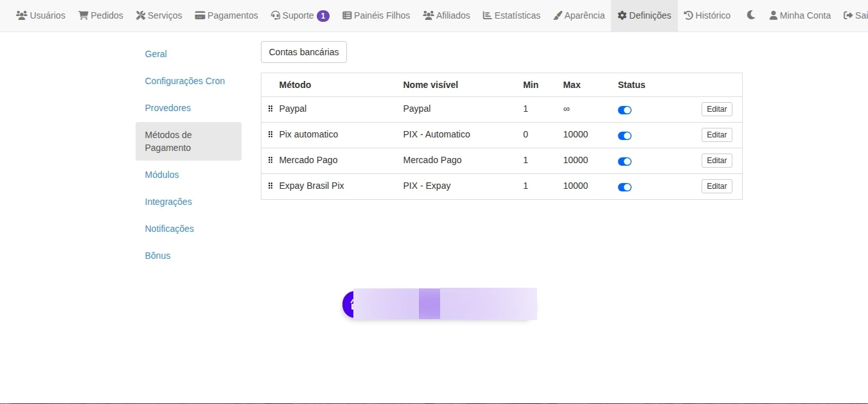This screenshot has width=868, height=404.
Task: Open the Minha Conta menu
Action: coord(800,15)
